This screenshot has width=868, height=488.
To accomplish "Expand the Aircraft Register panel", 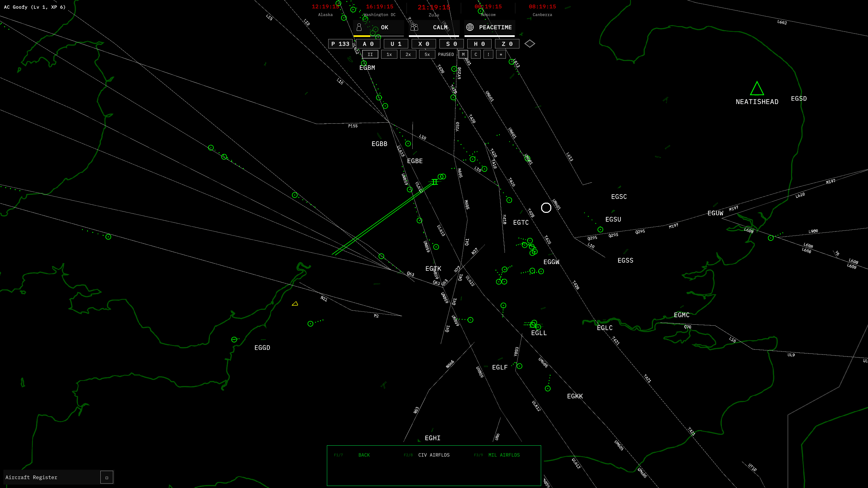I will (x=106, y=477).
